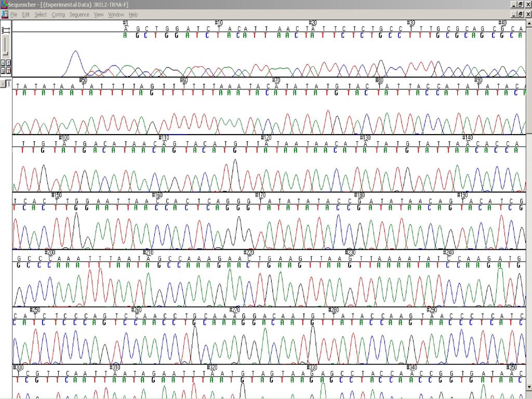
Task: Click base position marker #270
Action: pyautogui.click(x=234, y=310)
